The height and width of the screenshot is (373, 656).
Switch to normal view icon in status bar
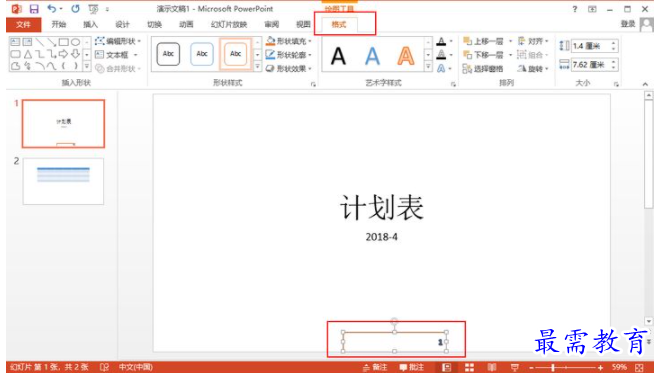click(446, 367)
